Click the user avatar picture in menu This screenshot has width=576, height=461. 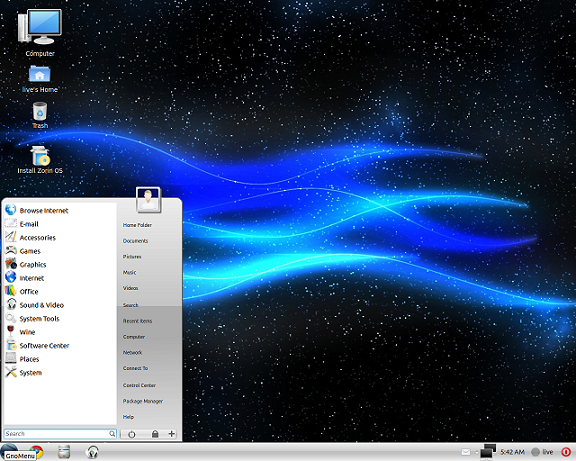(x=148, y=199)
